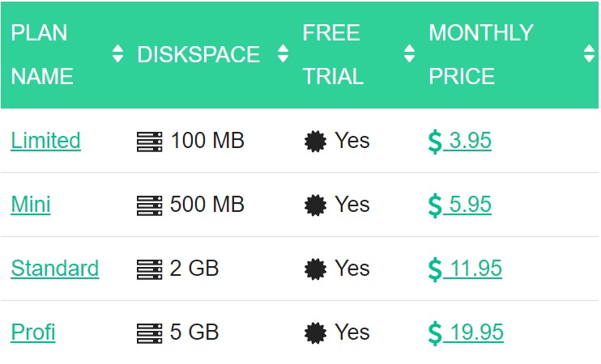
Task: Click the disk icon beside 100 MB
Action: coord(150,141)
